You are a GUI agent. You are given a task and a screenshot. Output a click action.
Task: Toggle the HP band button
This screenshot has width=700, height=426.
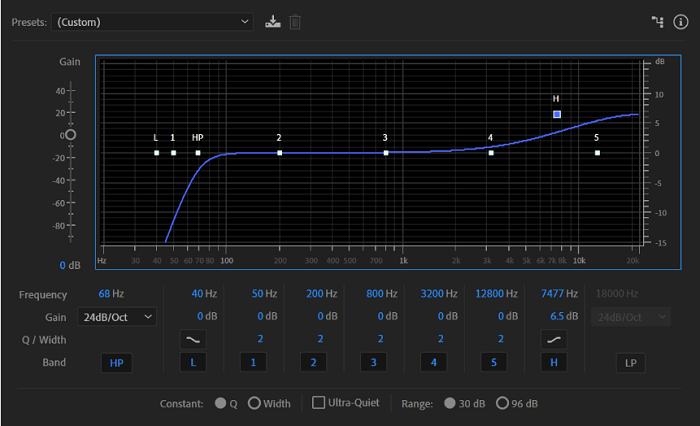[x=118, y=362]
